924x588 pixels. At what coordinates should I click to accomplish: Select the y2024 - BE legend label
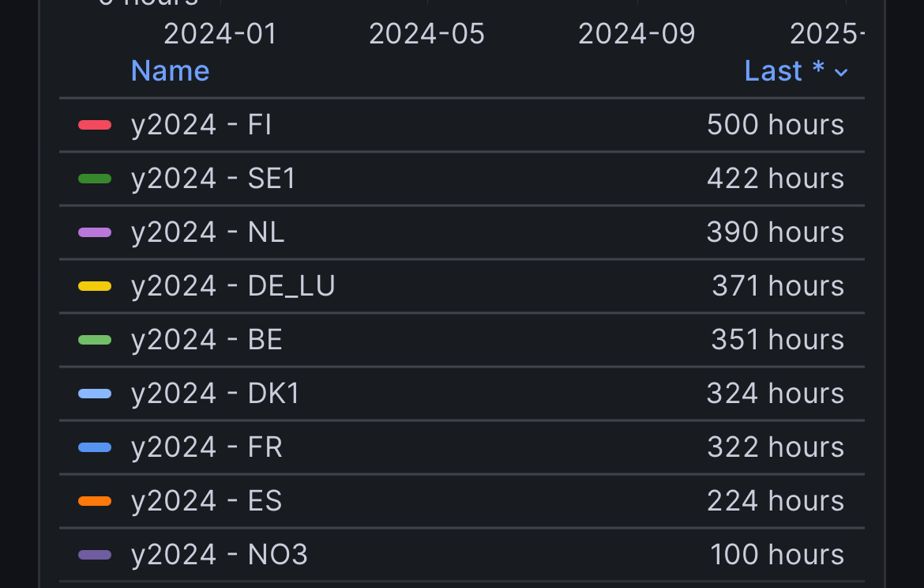coord(207,340)
